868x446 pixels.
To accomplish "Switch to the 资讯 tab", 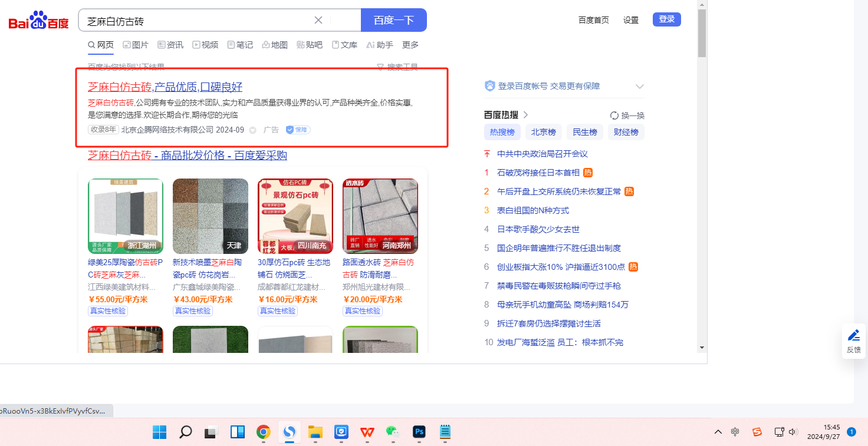I will click(x=170, y=45).
